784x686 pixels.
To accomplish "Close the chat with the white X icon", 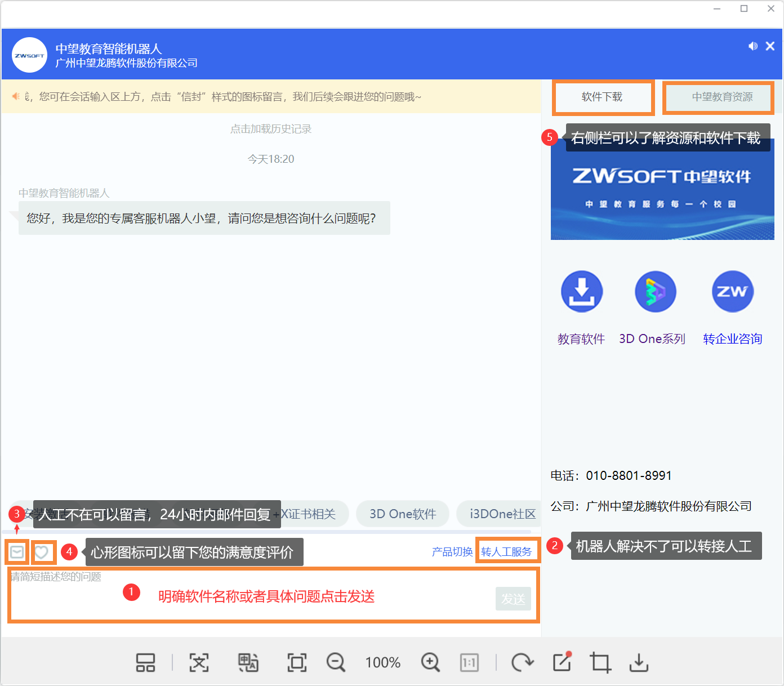I will 770,46.
